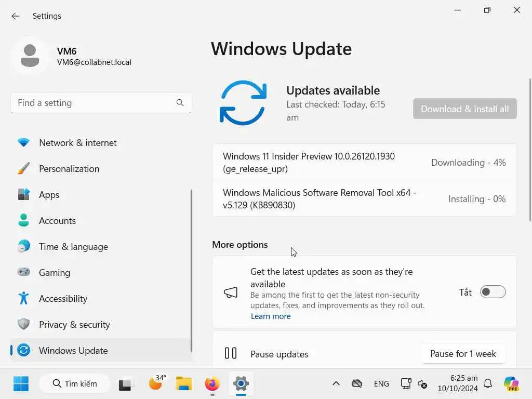Select the Privacy & security category

[101, 324]
